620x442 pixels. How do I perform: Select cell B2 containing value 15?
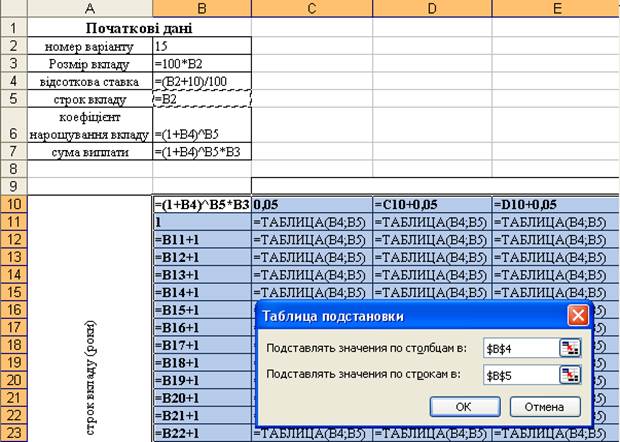201,46
